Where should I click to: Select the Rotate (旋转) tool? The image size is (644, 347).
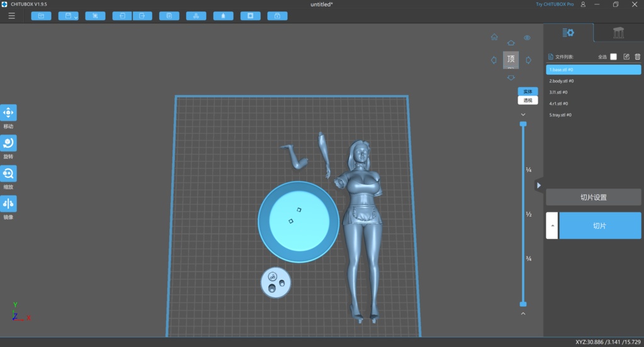[x=8, y=143]
